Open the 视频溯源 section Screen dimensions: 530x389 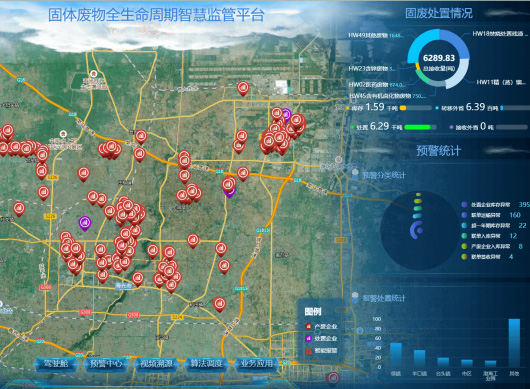tap(156, 364)
